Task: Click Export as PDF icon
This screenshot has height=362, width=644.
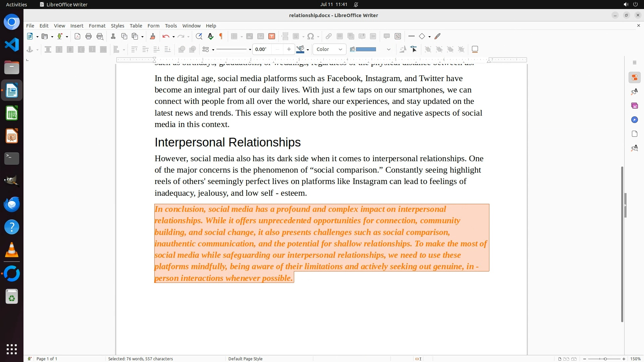Action: 77,36
